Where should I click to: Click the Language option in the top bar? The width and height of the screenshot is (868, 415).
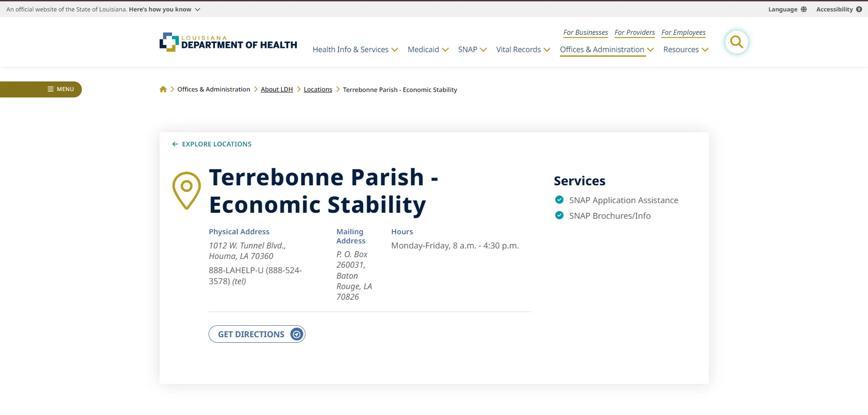pyautogui.click(x=788, y=9)
